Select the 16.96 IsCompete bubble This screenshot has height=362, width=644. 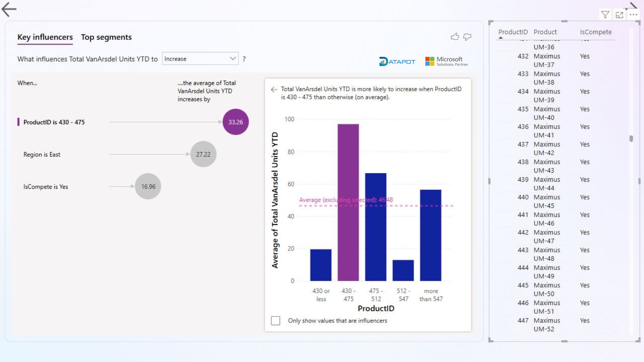148,186
